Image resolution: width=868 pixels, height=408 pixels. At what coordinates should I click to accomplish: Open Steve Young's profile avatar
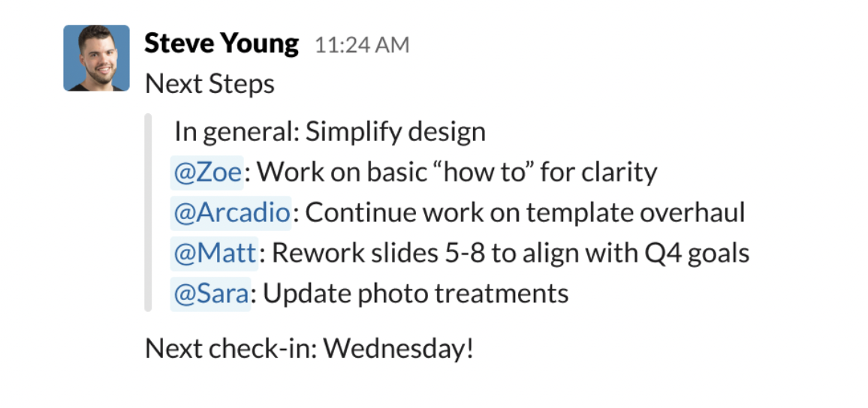pos(96,58)
